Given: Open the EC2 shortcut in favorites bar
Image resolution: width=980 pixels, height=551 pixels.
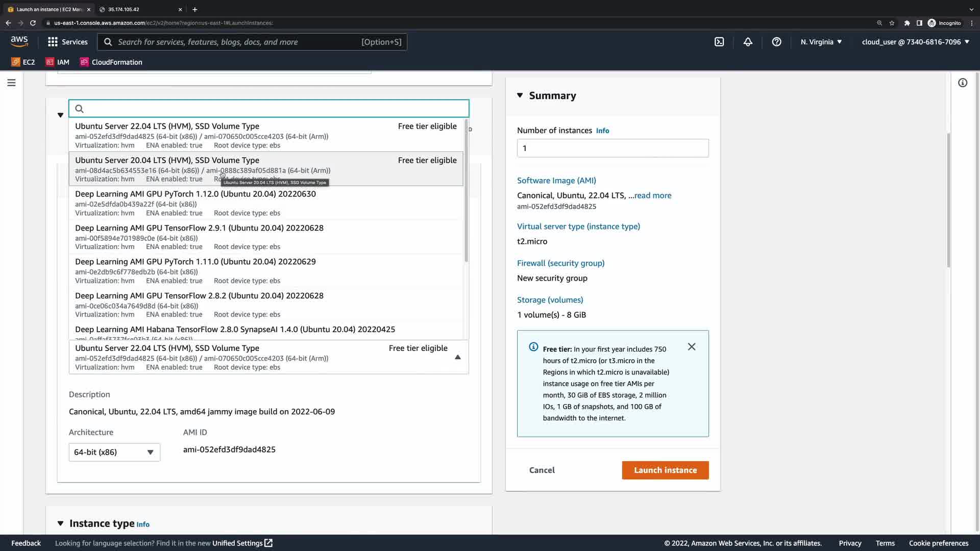Looking at the screenshot, I should pos(23,62).
